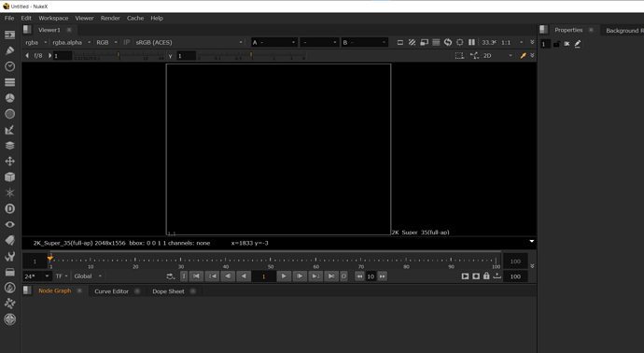Open the Cache menu
The width and height of the screenshot is (644, 353).
click(x=135, y=18)
